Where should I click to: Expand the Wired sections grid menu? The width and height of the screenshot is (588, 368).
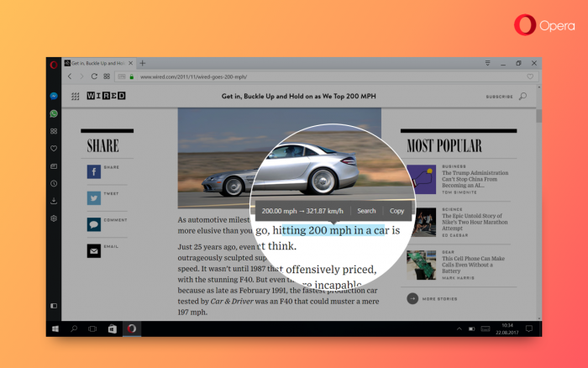tap(76, 97)
